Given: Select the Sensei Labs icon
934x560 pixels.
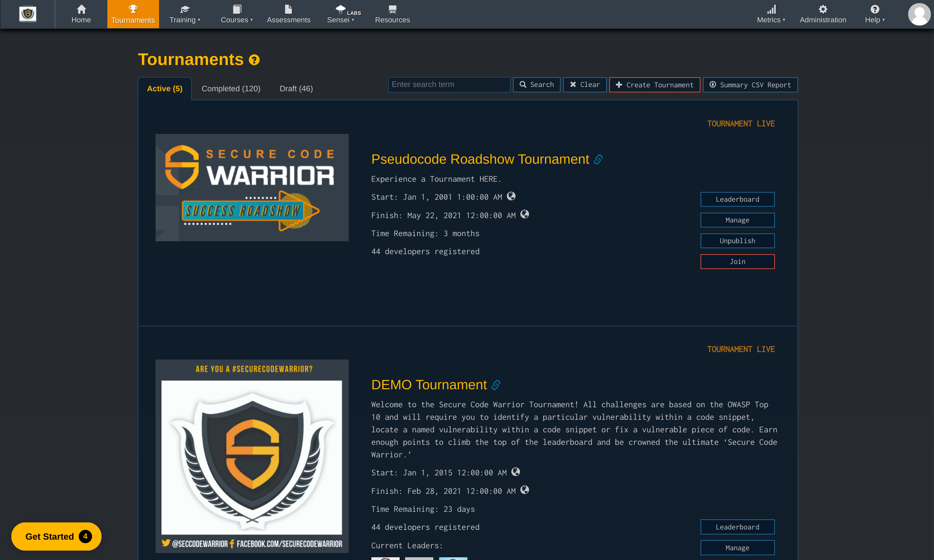Looking at the screenshot, I should pyautogui.click(x=340, y=9).
